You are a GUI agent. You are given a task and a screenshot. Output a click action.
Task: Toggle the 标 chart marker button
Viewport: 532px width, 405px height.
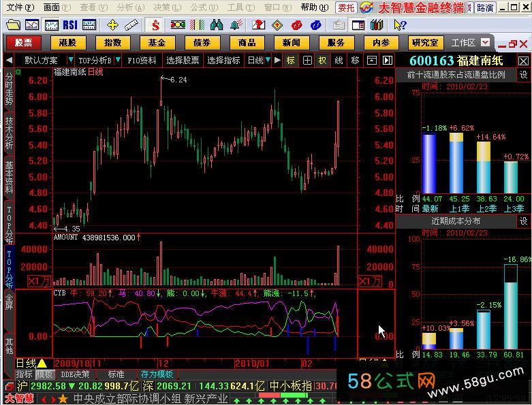[x=291, y=61]
